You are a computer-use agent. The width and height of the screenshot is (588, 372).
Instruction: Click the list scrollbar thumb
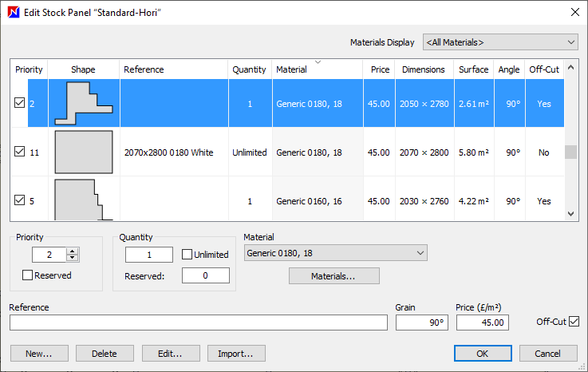coord(570,152)
